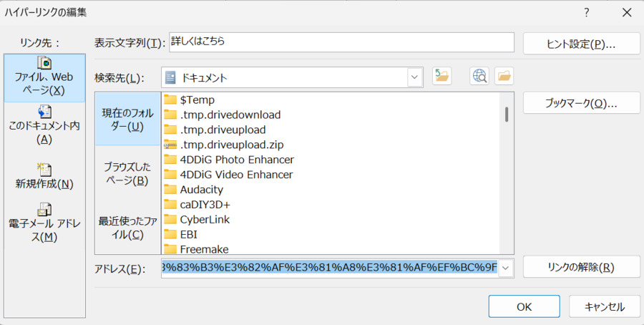The height and width of the screenshot is (325, 644).
Task: Click the file list scrollbar thumb
Action: click(507, 115)
